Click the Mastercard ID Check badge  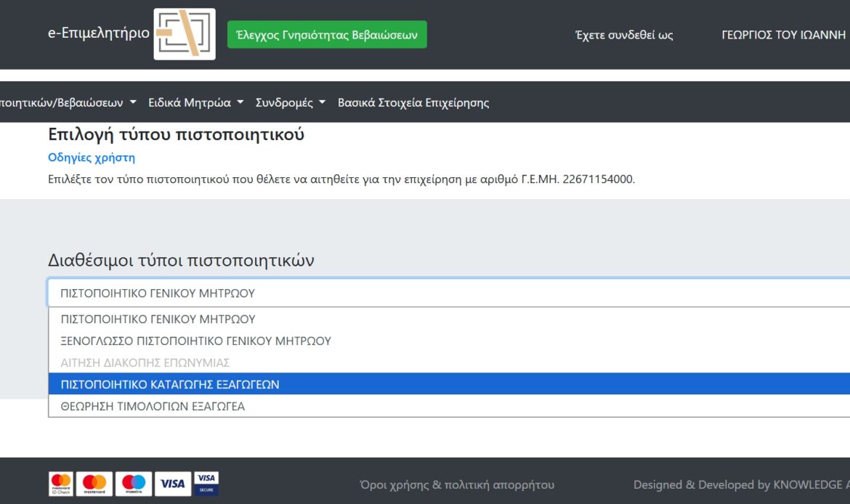(61, 483)
